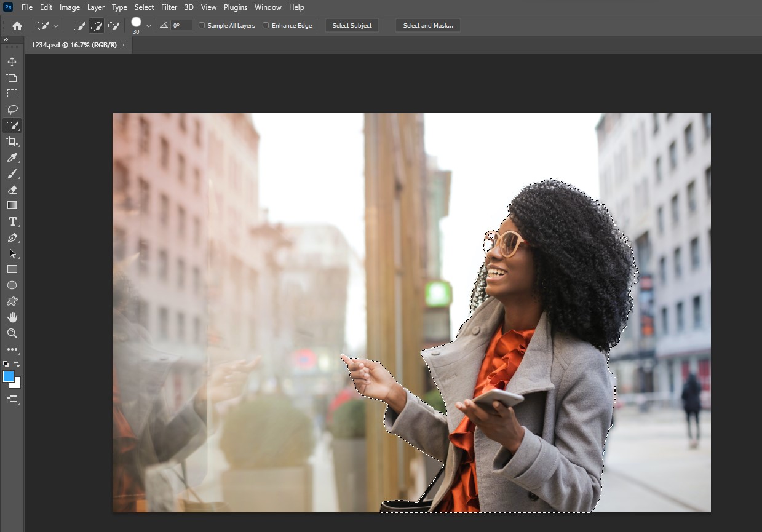Grab the Hand tool

(x=12, y=317)
